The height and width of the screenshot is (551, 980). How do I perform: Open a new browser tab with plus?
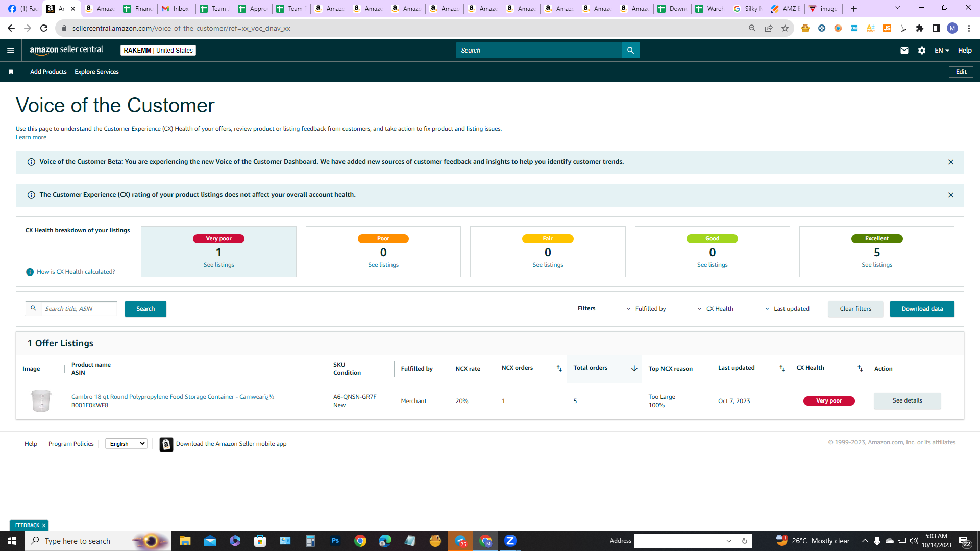pyautogui.click(x=853, y=9)
